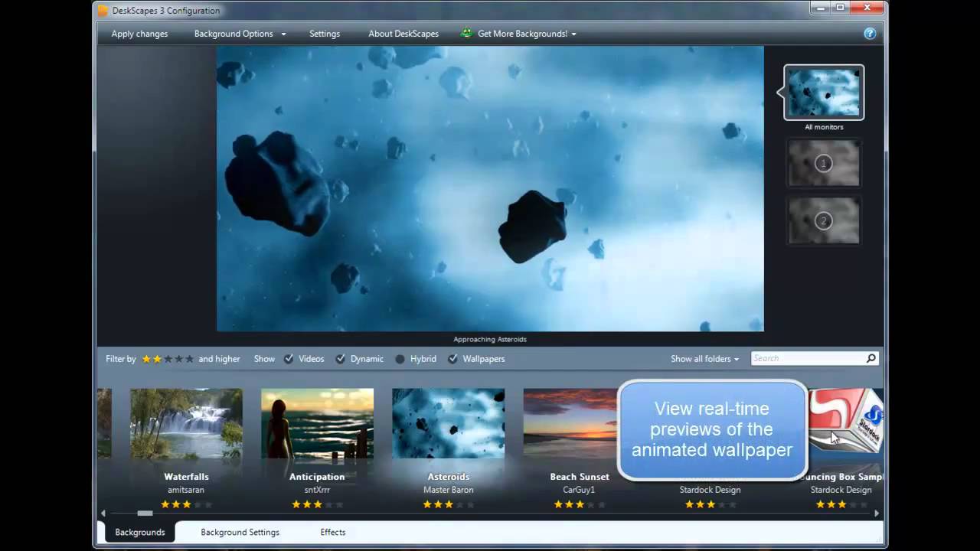
Task: Toggle the Wallpapers checkbox
Action: [453, 358]
